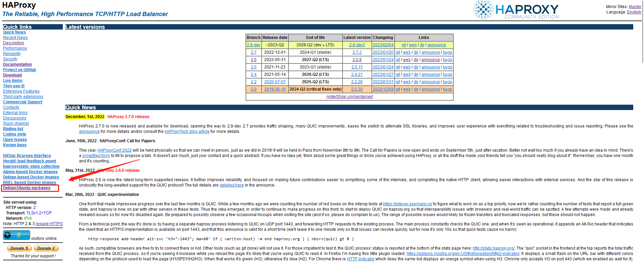
Task: Open HAProxyTech blog article link
Action: click(x=187, y=132)
